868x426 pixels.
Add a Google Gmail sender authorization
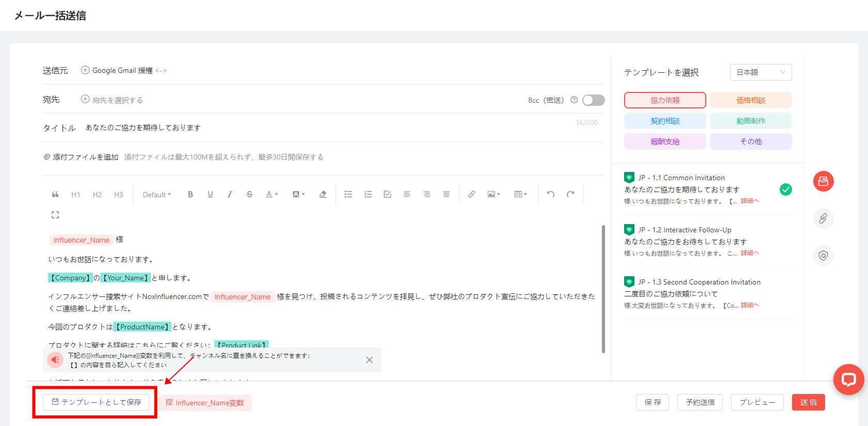(124, 70)
